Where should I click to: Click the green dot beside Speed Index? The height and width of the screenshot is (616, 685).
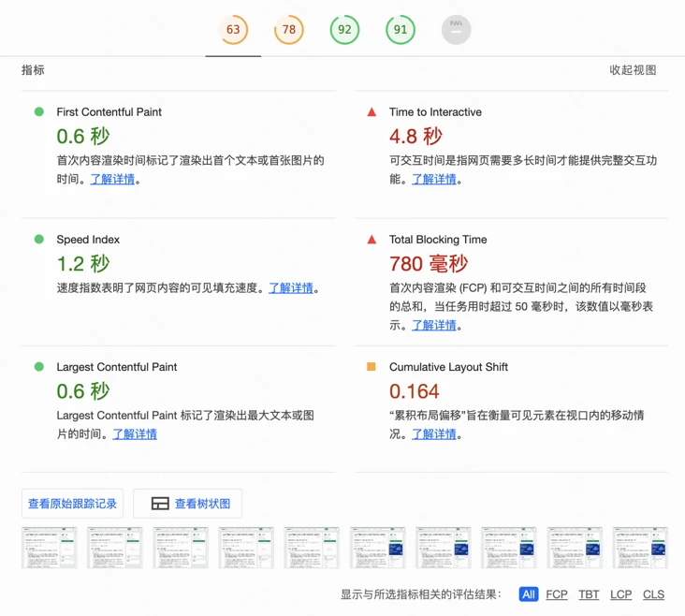(x=39, y=239)
